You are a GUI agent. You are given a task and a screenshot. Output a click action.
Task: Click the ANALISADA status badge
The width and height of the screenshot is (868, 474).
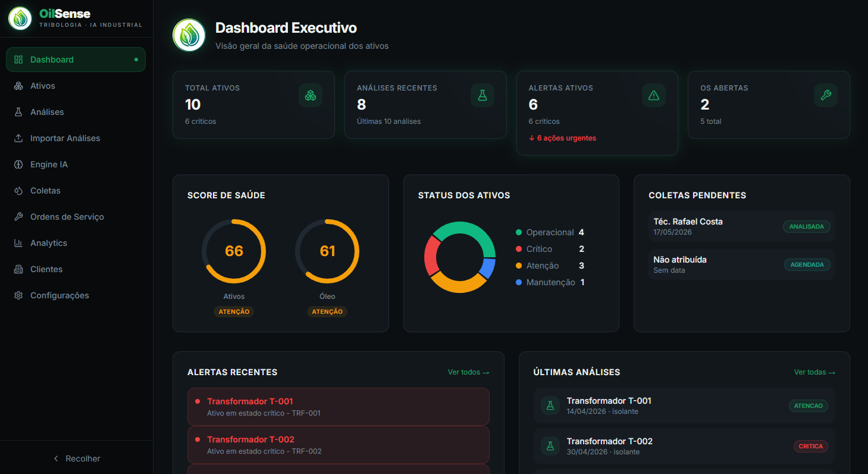click(x=807, y=226)
